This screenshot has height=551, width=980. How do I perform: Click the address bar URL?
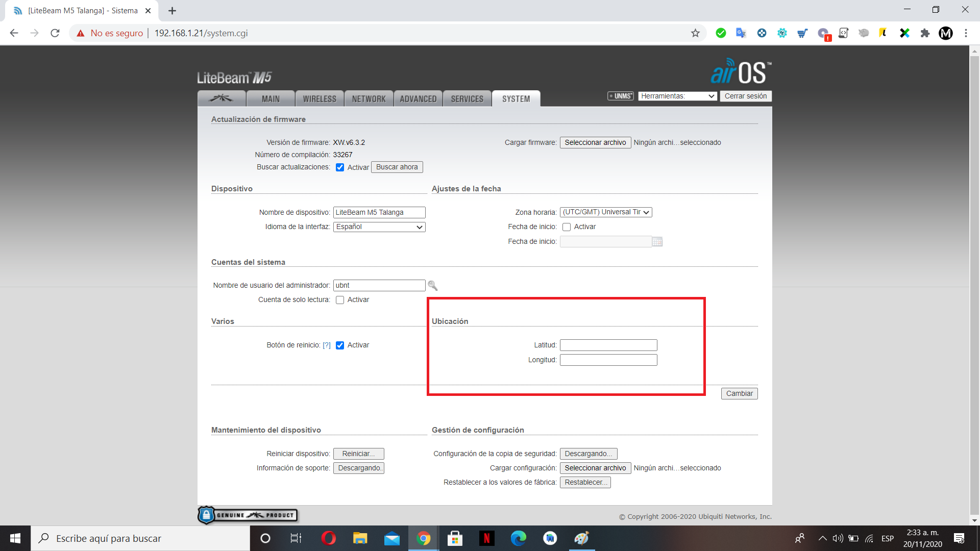tap(201, 33)
